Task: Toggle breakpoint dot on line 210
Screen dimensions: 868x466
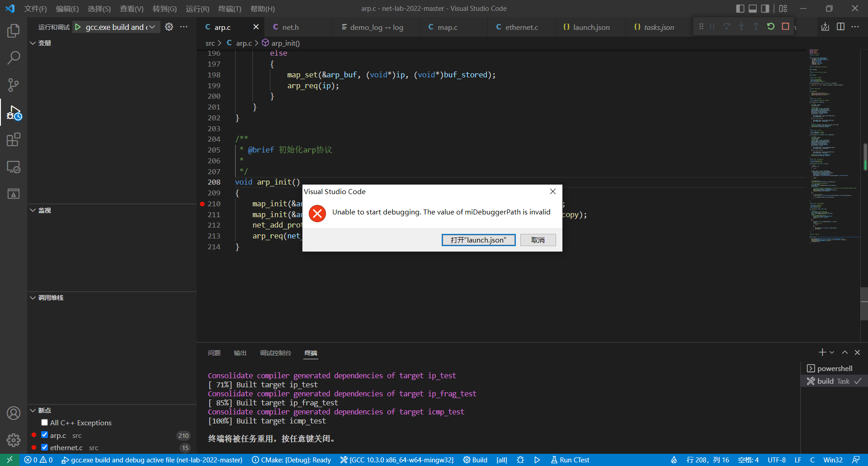Action: point(202,204)
